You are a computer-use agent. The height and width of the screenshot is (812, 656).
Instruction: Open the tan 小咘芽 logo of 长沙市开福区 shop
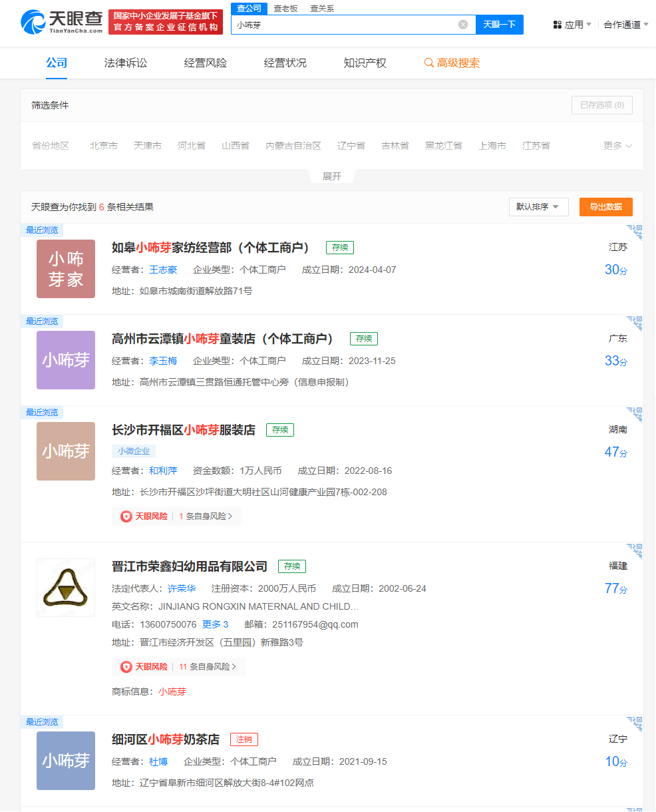66,451
